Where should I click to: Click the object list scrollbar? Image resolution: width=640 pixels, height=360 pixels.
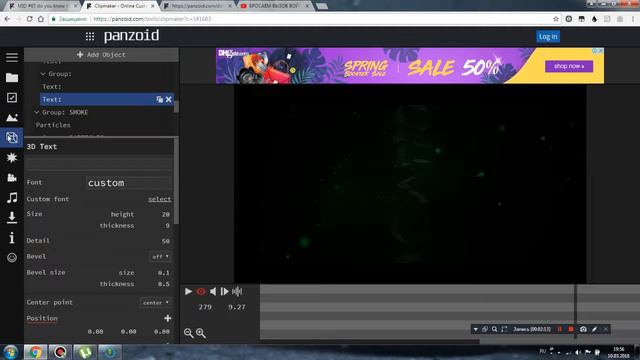(x=176, y=106)
